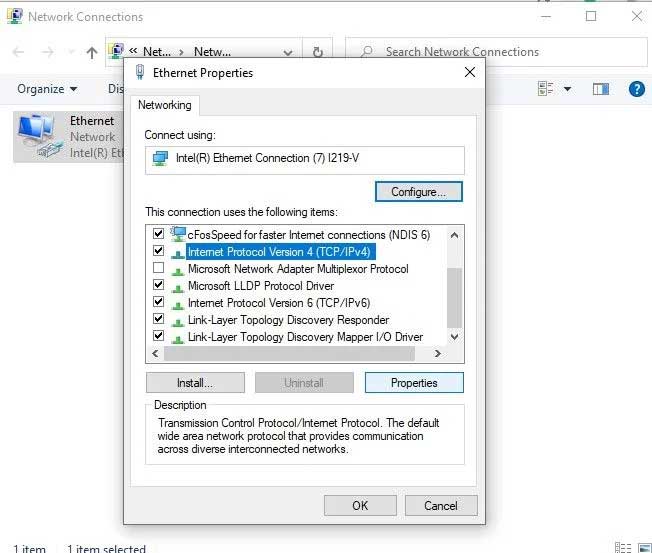Click the Ethernet Properties dialog title icon

click(140, 72)
